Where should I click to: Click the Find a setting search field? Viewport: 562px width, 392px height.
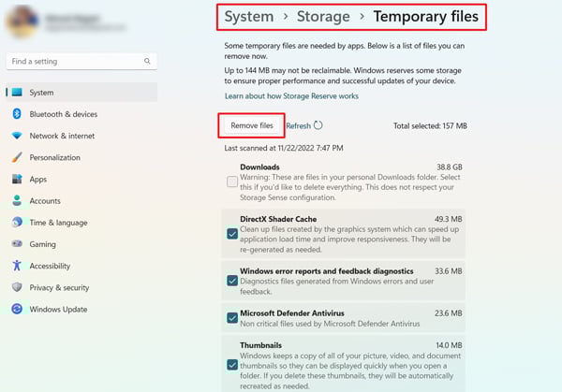tap(81, 61)
